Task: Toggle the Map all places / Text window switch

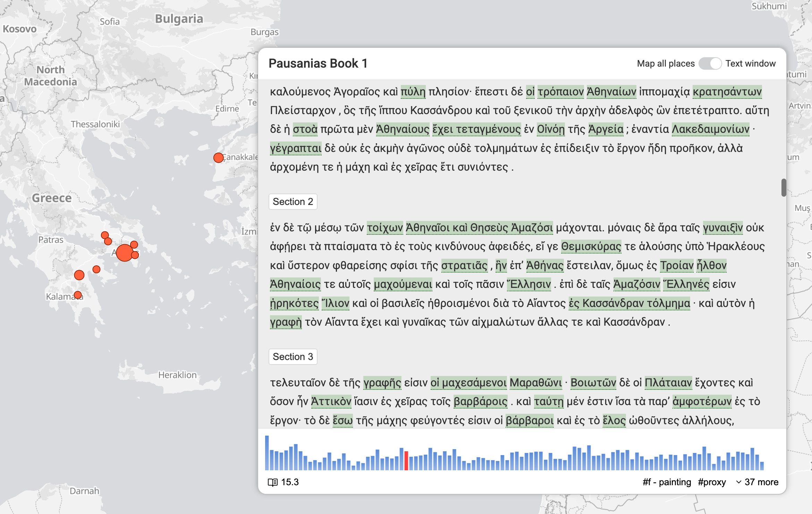Action: pyautogui.click(x=710, y=63)
